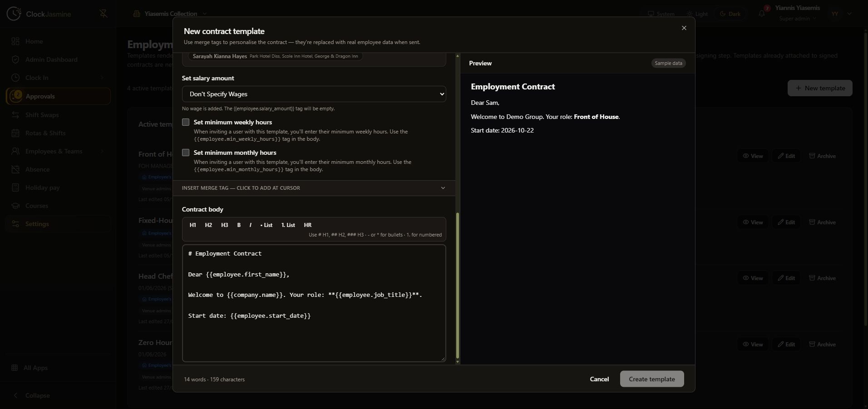Viewport: 868px width, 409px height.
Task: Cancel the new contract template
Action: click(599, 379)
